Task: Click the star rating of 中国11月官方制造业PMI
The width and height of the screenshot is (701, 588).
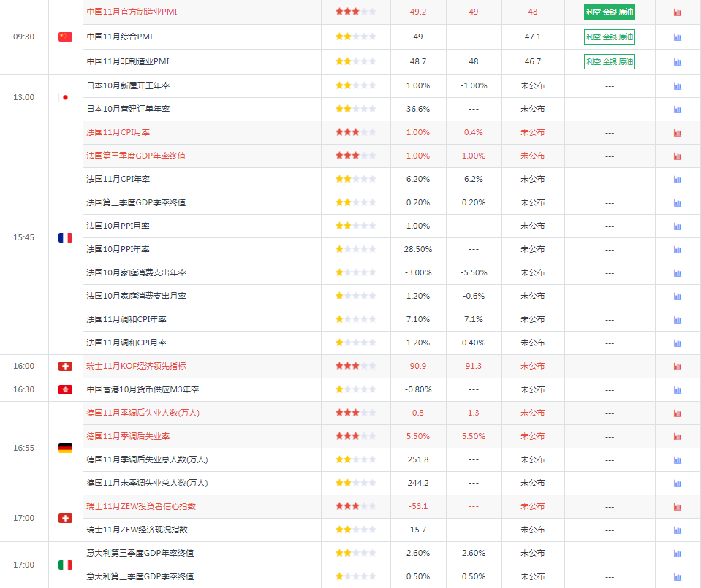Action: [356, 12]
